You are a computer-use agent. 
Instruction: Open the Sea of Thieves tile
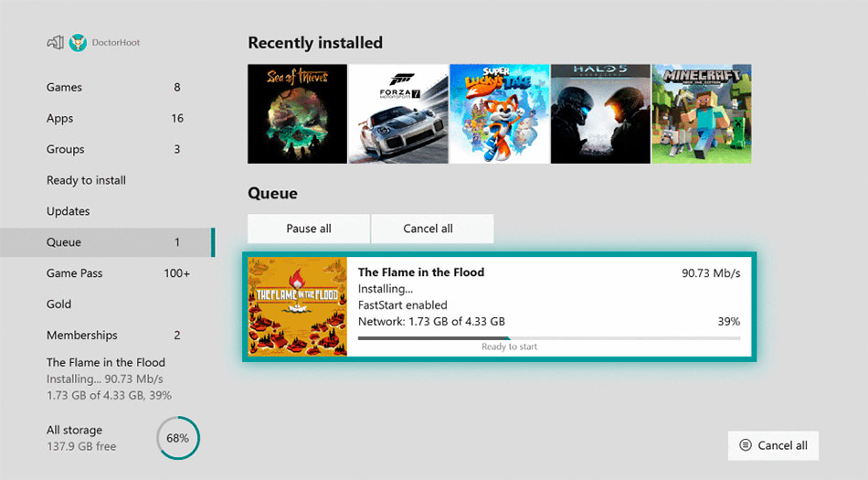pyautogui.click(x=297, y=113)
